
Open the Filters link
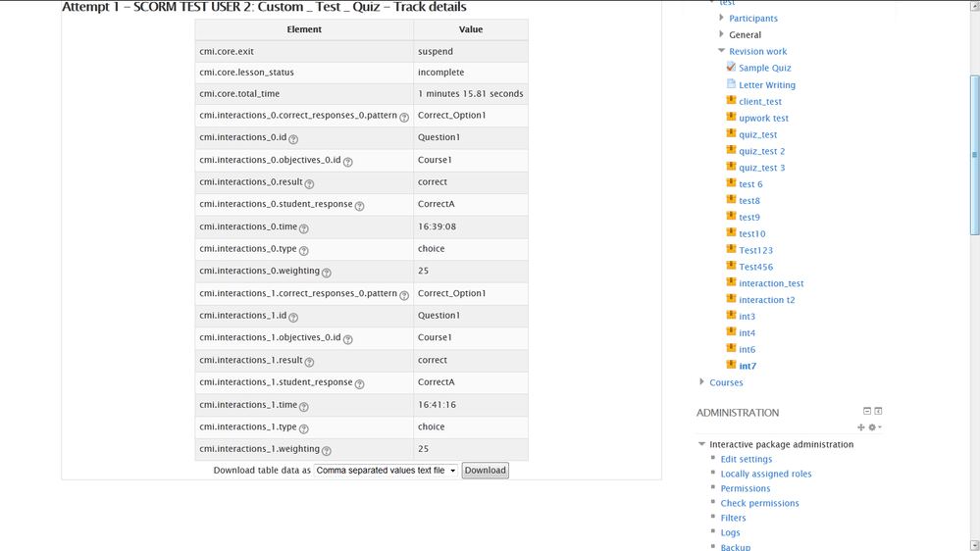pos(733,518)
